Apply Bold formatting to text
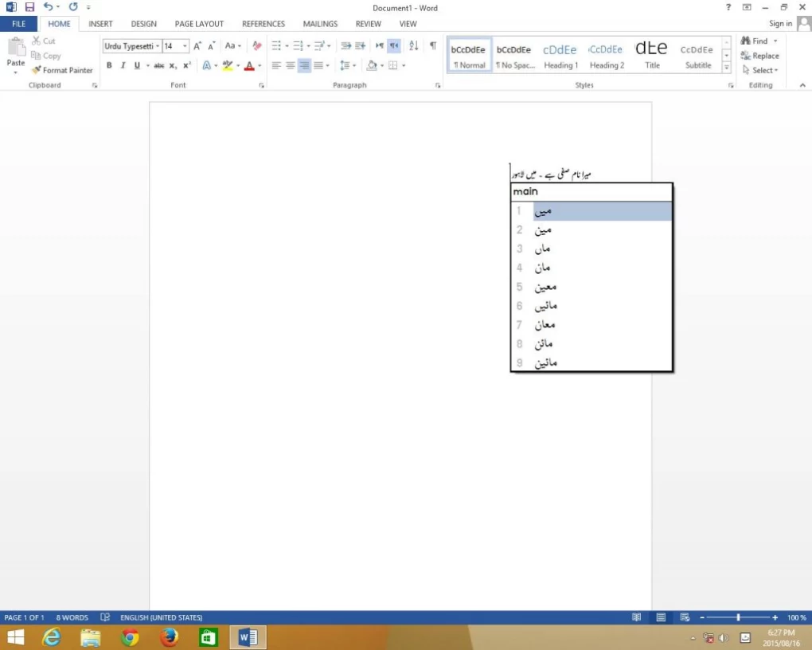This screenshot has height=650, width=812. pos(109,65)
